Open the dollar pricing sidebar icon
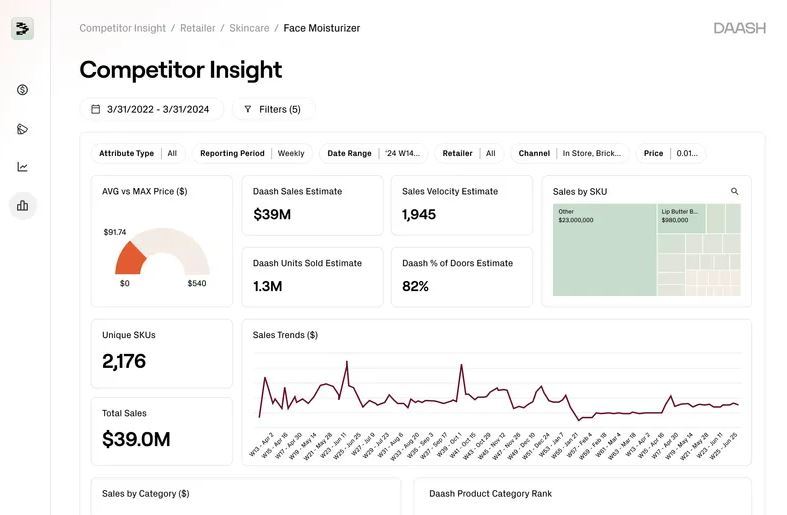787x515 pixels. [22, 90]
